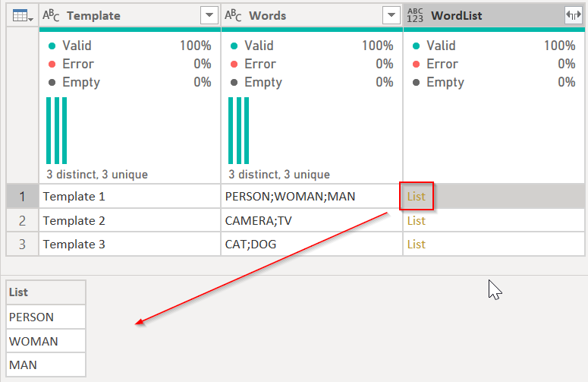Click the Template column distribution chart

coord(57,131)
